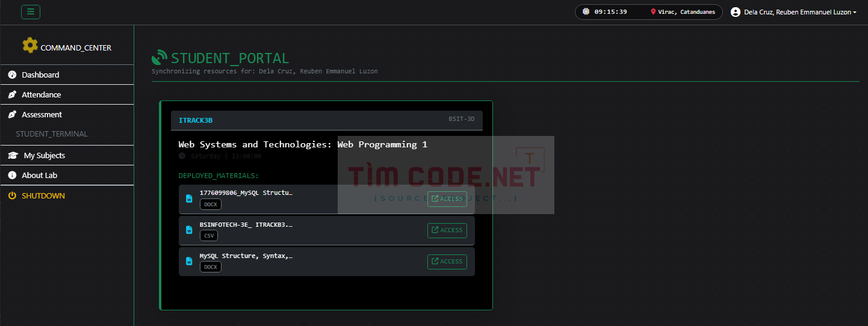Click the My Subjects graduation cap icon
The height and width of the screenshot is (326, 868).
[x=13, y=155]
